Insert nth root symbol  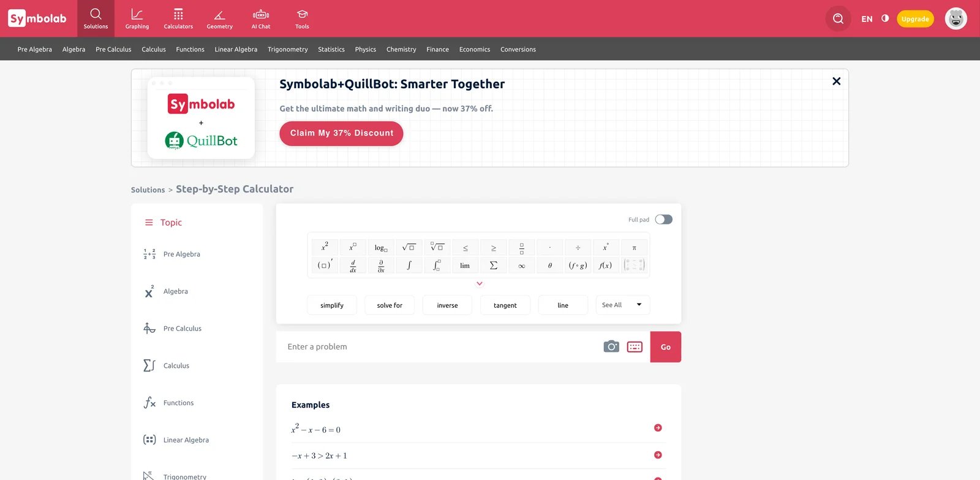(437, 247)
